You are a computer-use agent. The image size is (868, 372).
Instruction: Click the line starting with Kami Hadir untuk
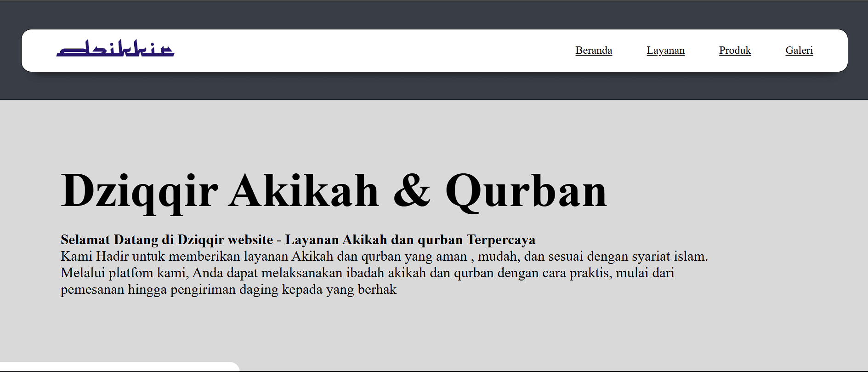384,256
